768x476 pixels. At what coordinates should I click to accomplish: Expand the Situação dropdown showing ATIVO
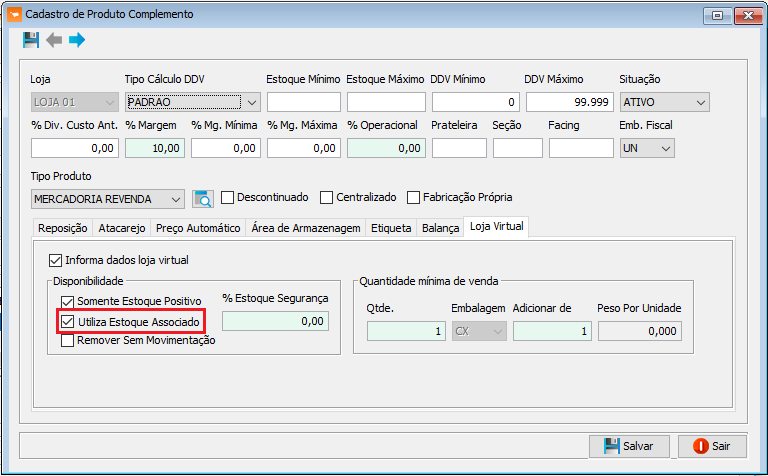700,102
